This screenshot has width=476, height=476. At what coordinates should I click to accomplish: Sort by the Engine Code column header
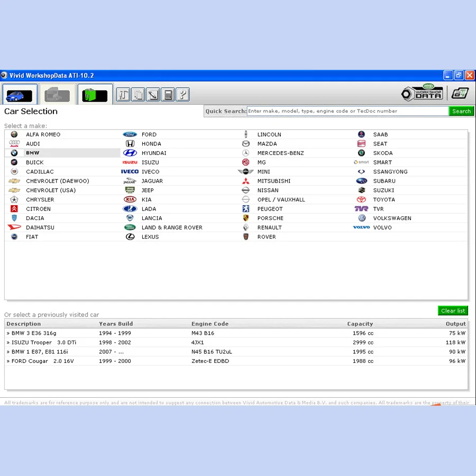point(210,324)
